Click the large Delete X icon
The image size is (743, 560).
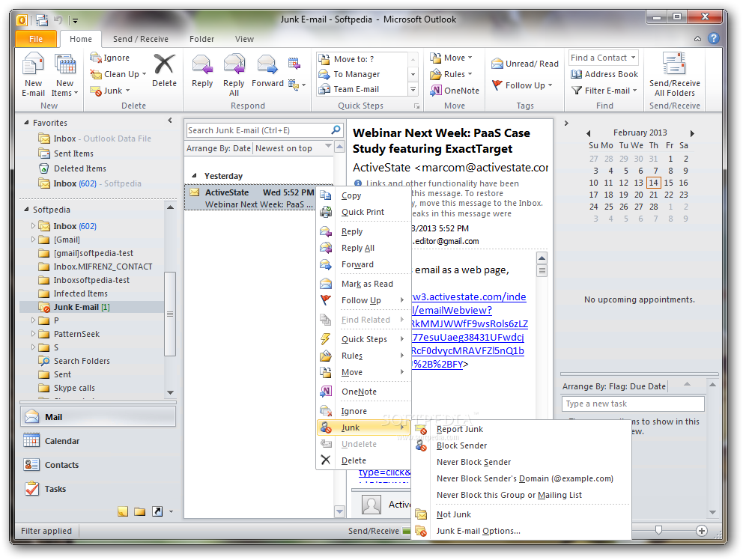165,64
